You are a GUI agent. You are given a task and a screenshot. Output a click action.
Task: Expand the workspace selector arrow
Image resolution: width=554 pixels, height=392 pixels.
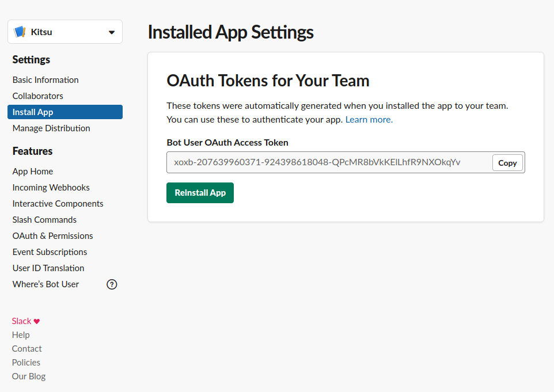(x=112, y=32)
